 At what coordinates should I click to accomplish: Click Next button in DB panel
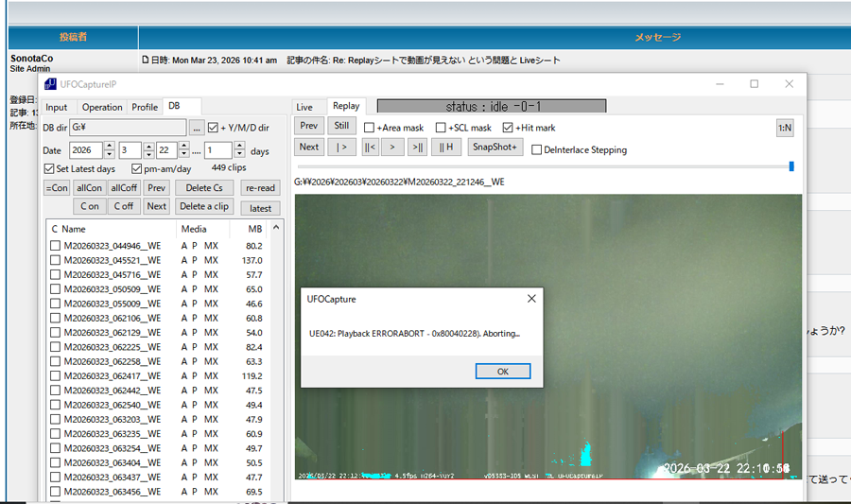click(156, 206)
